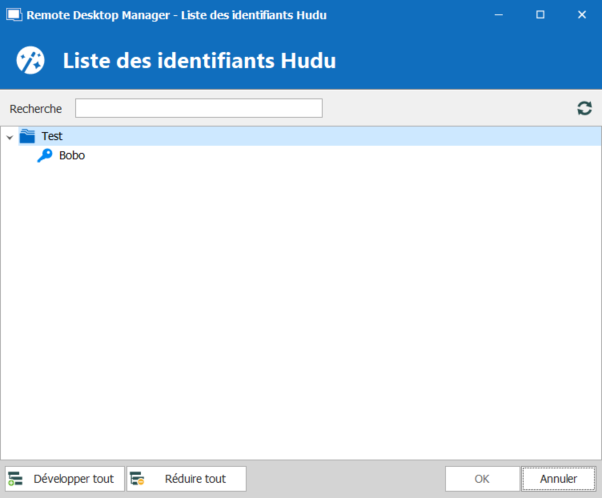Confirm with the OK button
Image resolution: width=602 pixels, height=498 pixels.
click(482, 479)
